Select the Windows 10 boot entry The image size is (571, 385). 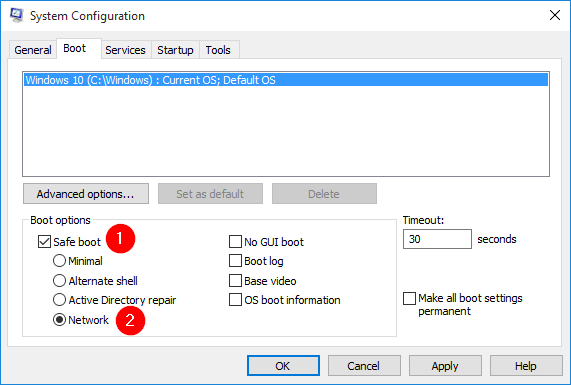tap(286, 80)
